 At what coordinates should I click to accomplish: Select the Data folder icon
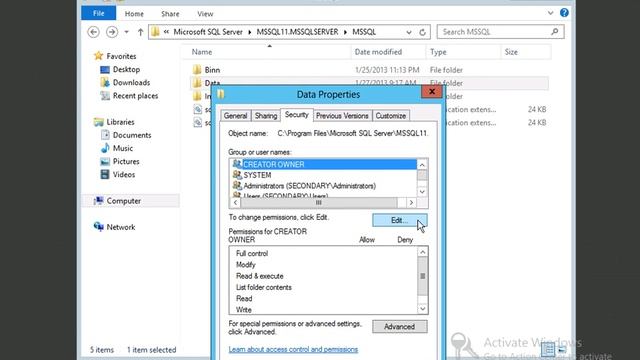click(x=197, y=83)
